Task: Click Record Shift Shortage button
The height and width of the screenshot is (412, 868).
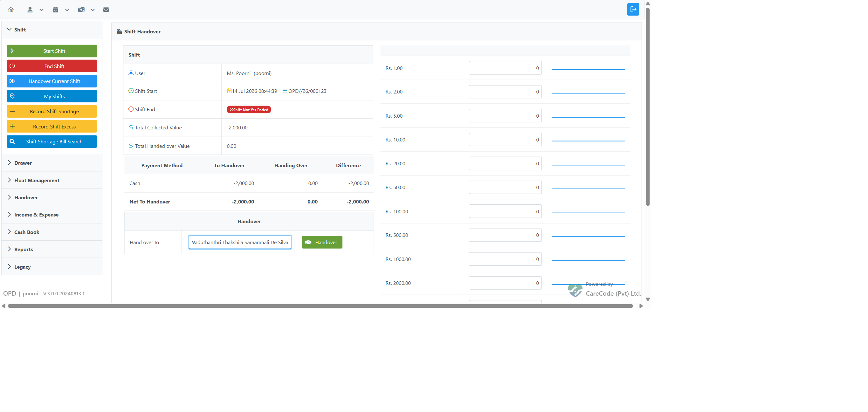Action: click(52, 112)
